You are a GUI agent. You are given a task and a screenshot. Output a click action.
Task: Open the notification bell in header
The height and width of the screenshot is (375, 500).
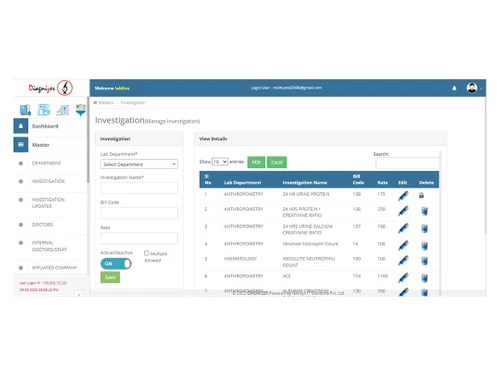point(454,88)
